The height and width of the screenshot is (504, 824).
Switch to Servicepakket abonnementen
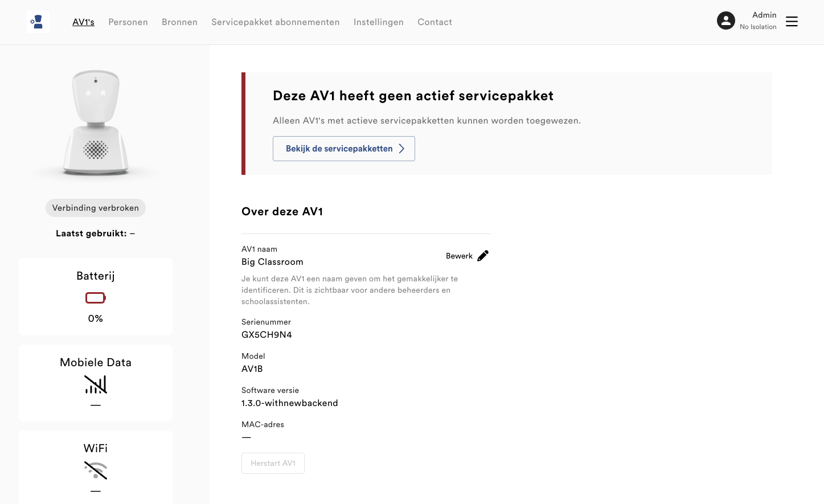pyautogui.click(x=276, y=22)
